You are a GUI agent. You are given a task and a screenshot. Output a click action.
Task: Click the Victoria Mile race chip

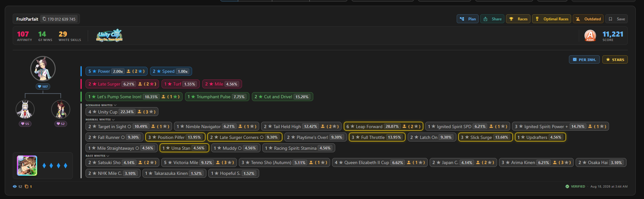pos(199,162)
